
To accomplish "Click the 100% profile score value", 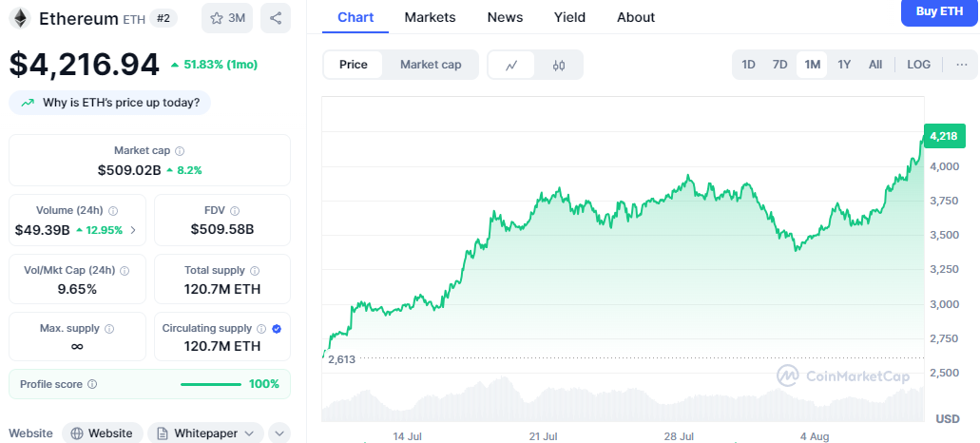I will pos(264,384).
